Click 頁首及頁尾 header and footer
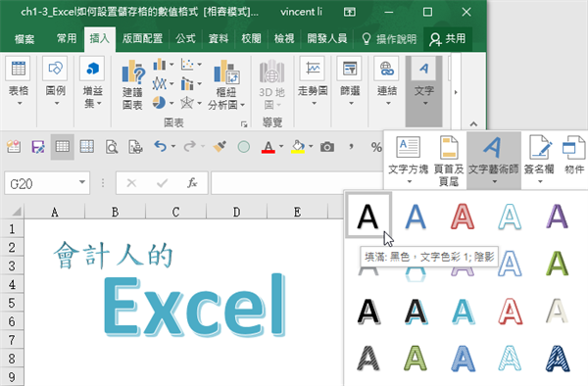The height and width of the screenshot is (386, 588). point(449,161)
